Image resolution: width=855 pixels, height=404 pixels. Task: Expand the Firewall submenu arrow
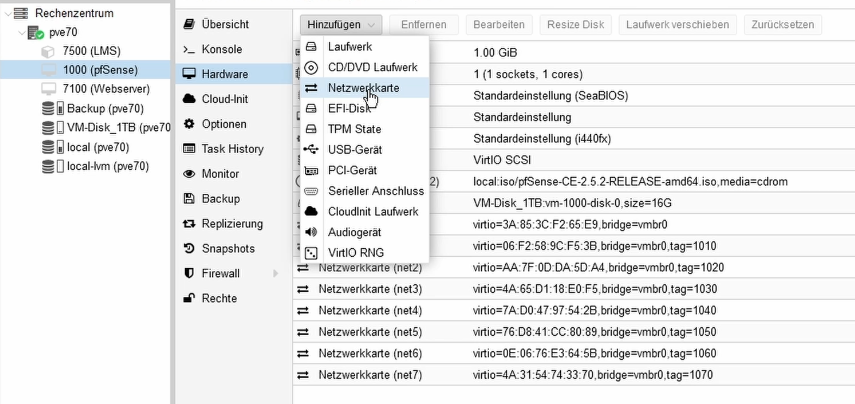click(275, 274)
